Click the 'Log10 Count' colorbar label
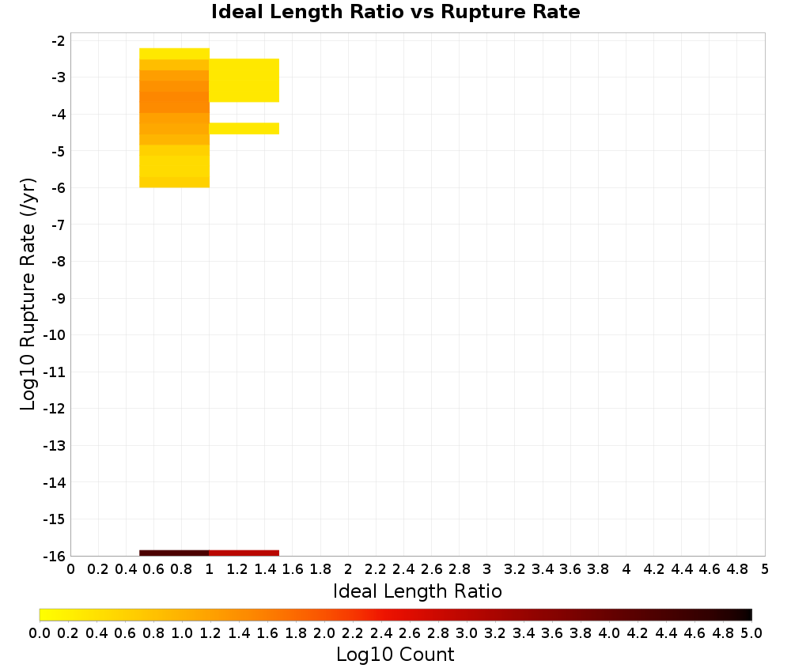 click(395, 655)
